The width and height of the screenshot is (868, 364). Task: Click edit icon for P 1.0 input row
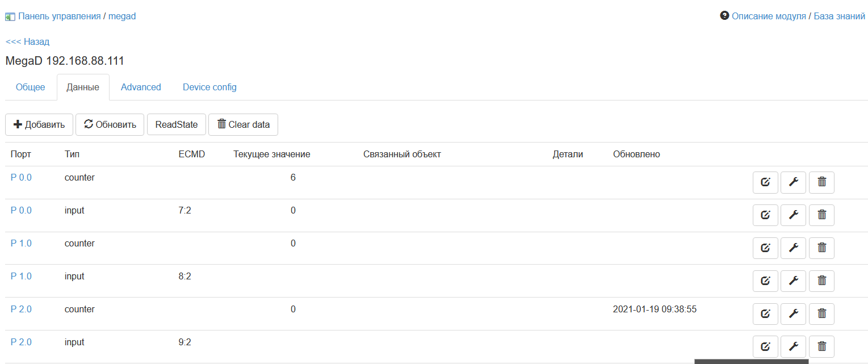pyautogui.click(x=765, y=281)
